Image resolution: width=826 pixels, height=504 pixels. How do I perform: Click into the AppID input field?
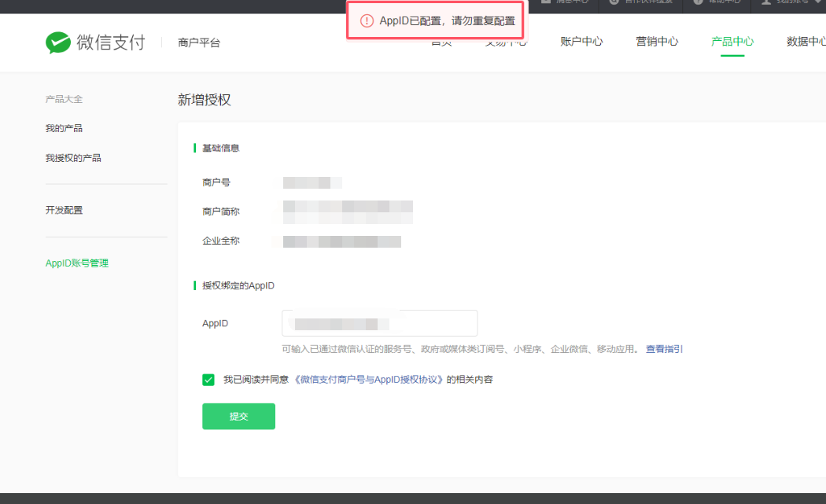point(379,323)
